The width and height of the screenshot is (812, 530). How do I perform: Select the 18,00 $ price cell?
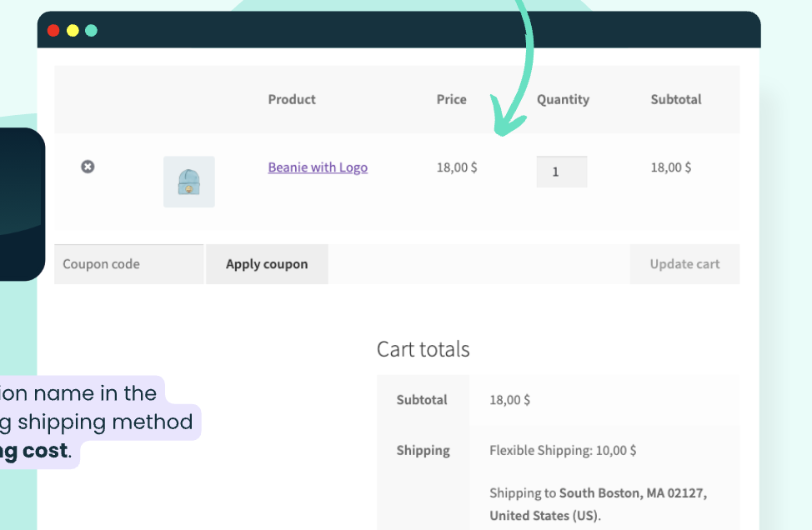point(457,167)
